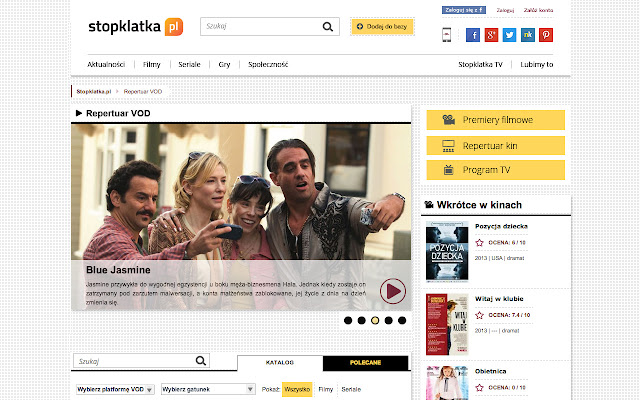Click star rating icon for Obietnica
Screen dimensions: 640x400
point(480,388)
